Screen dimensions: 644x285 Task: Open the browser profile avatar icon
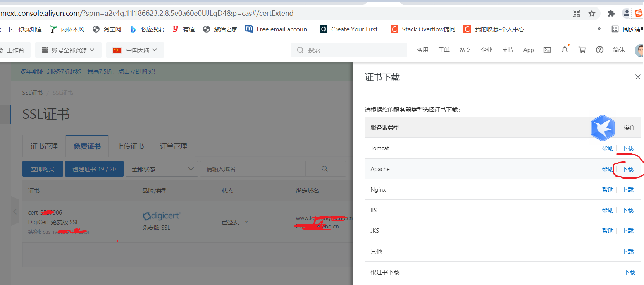tap(626, 14)
